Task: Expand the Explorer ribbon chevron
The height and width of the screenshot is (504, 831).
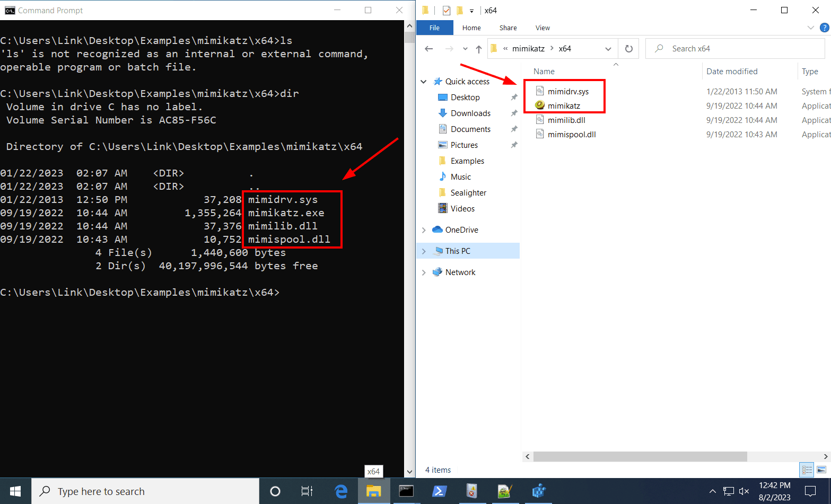Action: tap(810, 28)
